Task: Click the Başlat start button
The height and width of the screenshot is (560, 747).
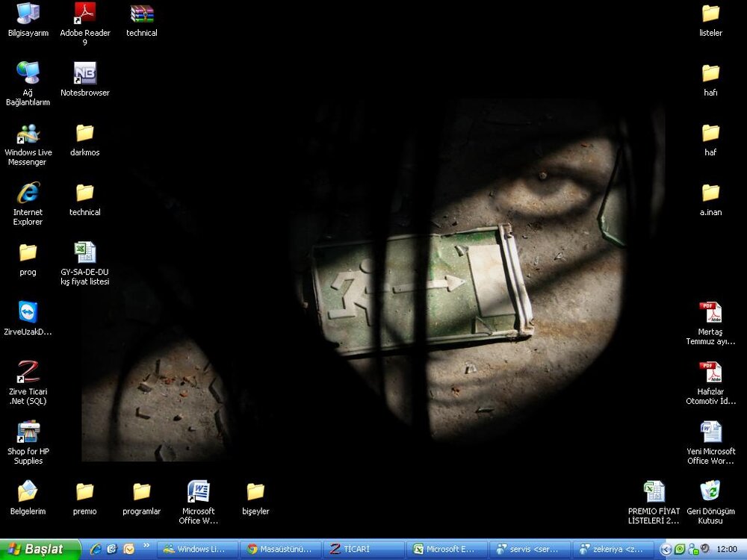Action: (40, 549)
